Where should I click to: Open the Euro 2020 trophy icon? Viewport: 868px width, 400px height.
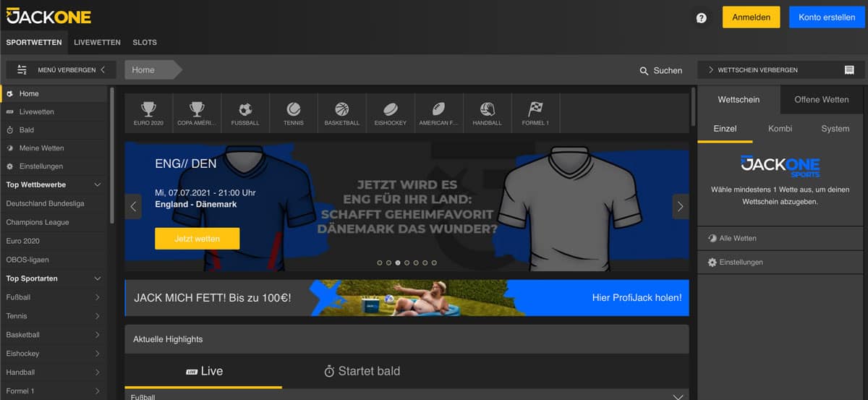point(148,109)
